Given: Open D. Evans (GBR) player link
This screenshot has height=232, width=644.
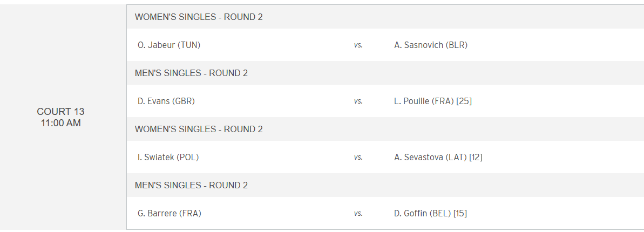Looking at the screenshot, I should (x=166, y=101).
